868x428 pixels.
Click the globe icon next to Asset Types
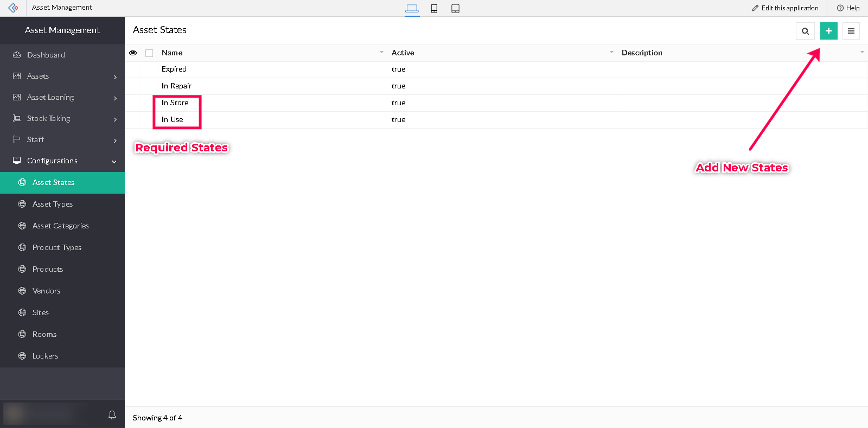point(22,204)
